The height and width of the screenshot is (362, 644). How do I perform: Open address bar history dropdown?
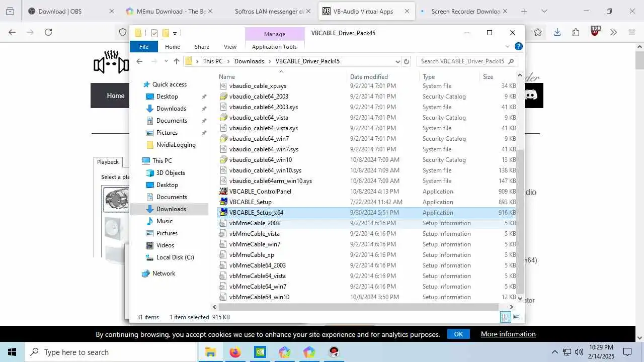pos(397,61)
